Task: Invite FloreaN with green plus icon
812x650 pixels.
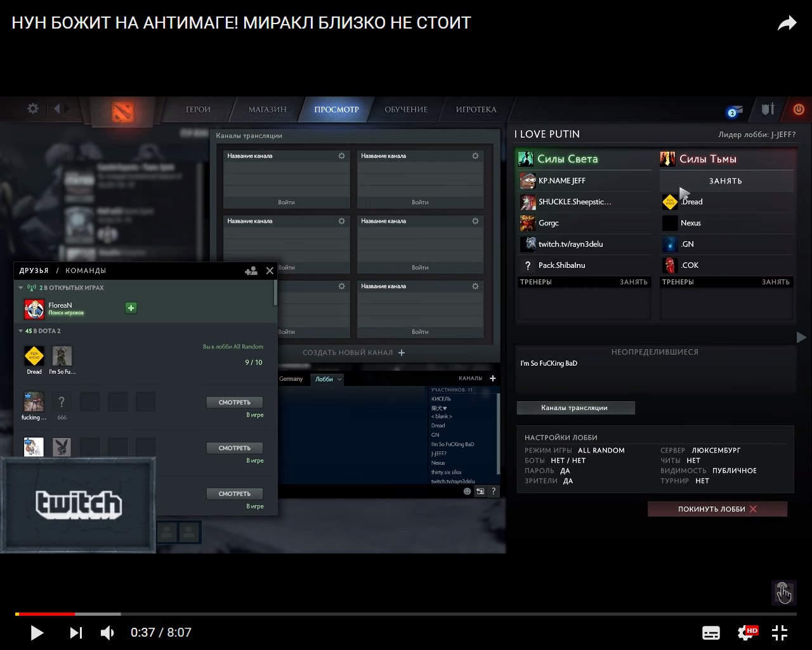Action: tap(131, 308)
